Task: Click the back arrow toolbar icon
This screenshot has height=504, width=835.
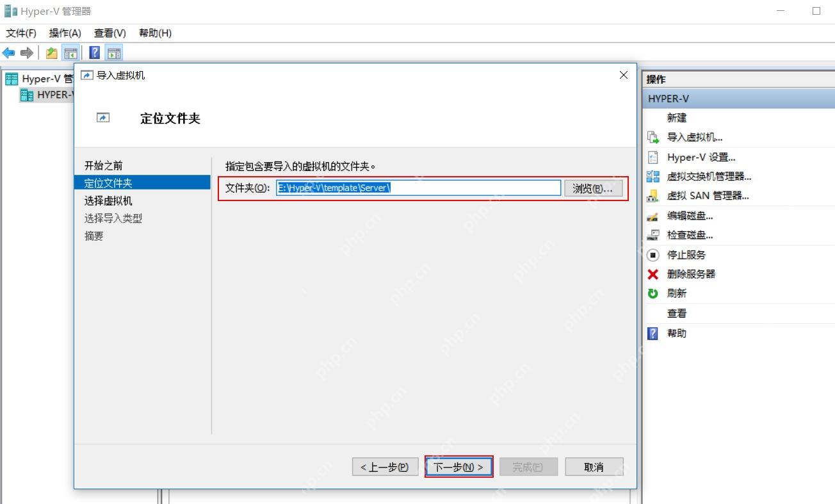Action: 9,53
